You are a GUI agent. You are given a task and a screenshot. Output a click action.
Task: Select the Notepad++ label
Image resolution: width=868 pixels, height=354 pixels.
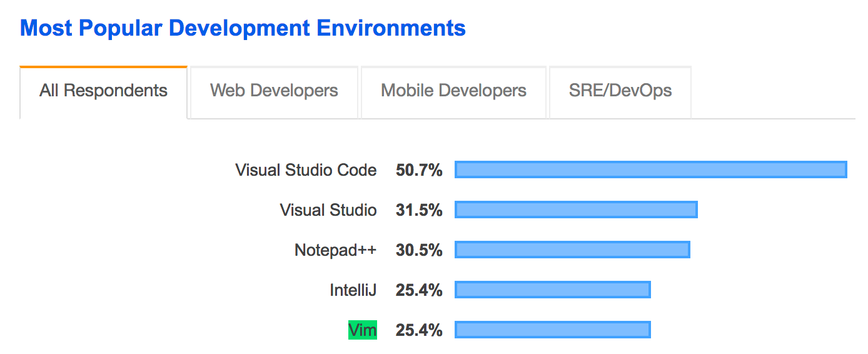coord(336,250)
